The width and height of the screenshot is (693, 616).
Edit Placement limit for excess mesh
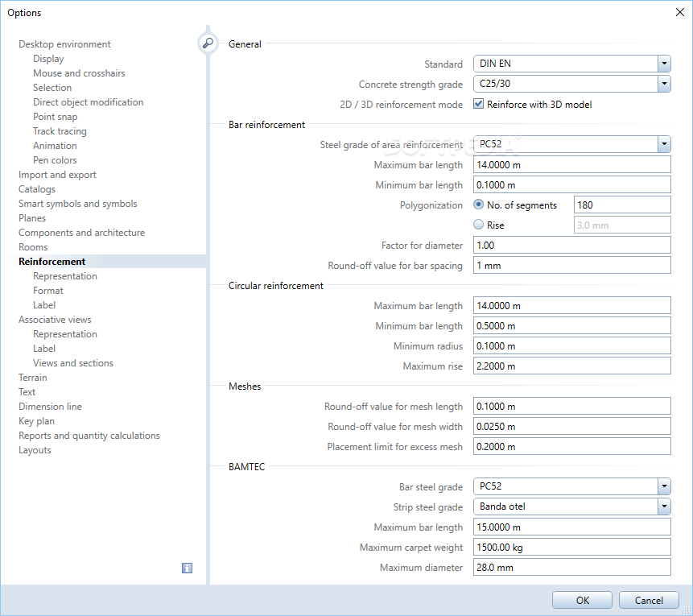[x=572, y=446]
